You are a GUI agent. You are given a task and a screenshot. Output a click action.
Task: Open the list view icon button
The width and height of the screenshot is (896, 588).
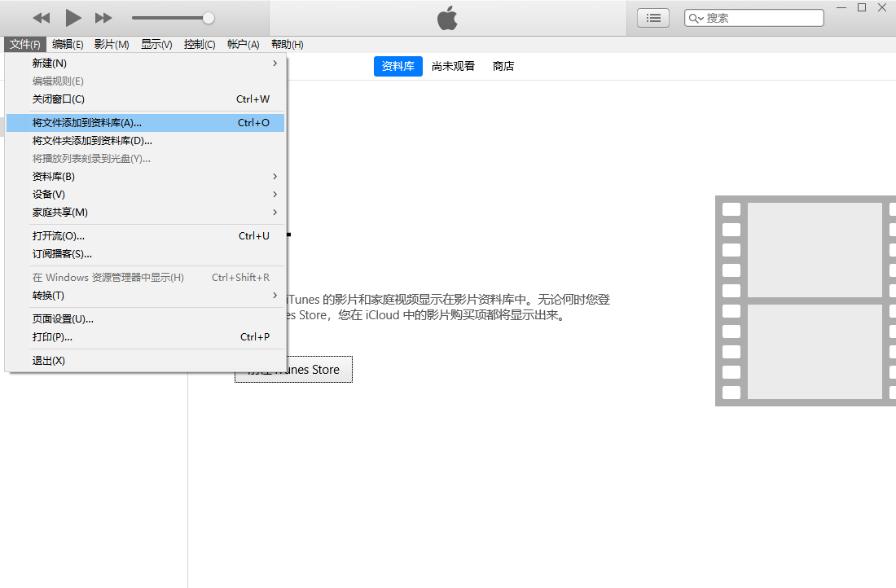click(653, 18)
